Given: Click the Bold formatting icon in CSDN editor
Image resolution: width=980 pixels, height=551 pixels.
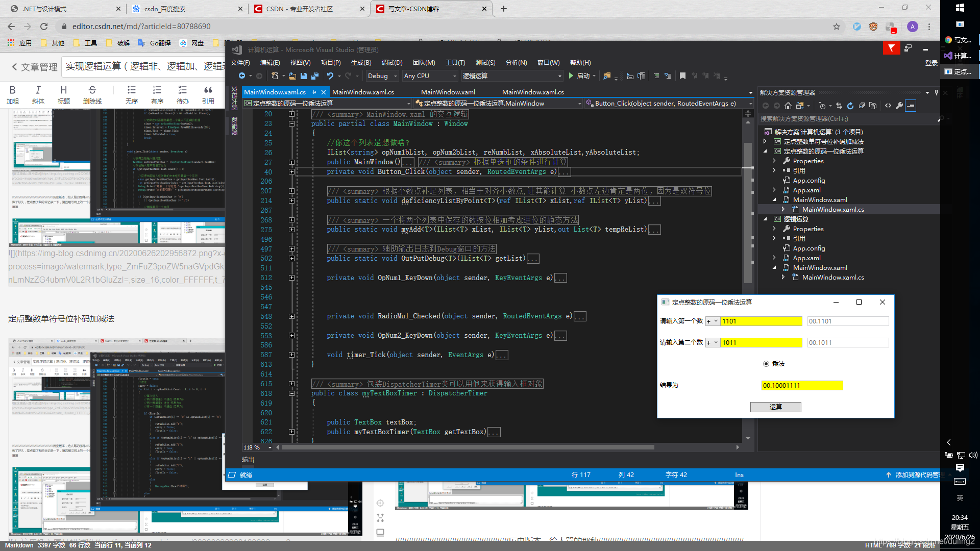Looking at the screenshot, I should click(x=13, y=90).
